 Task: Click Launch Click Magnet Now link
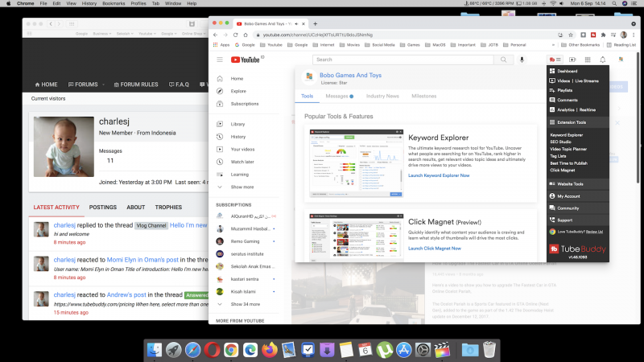(439, 248)
